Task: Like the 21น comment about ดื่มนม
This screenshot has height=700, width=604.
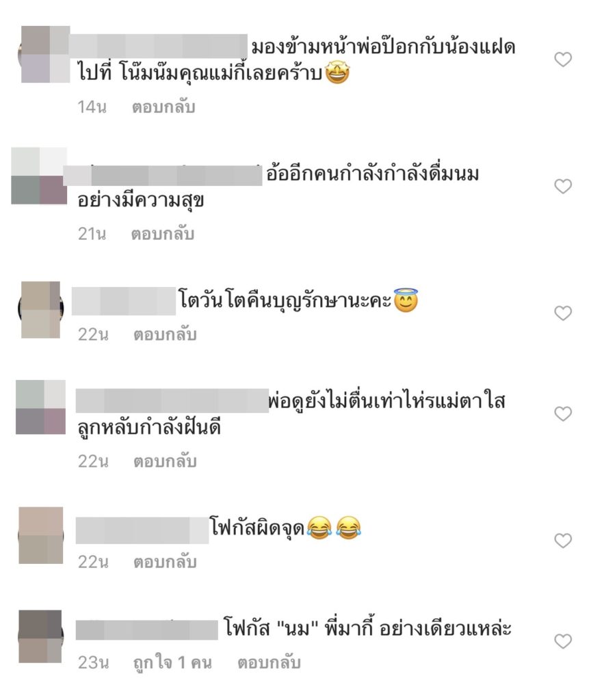Action: (563, 186)
